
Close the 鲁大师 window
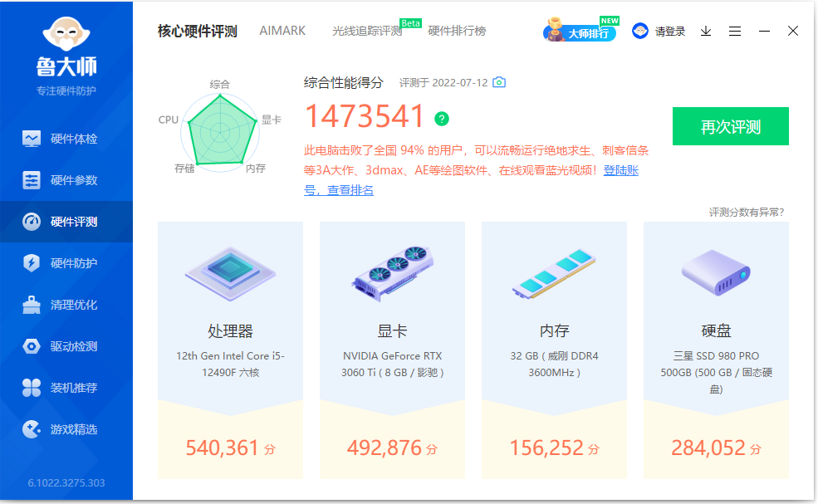point(793,32)
